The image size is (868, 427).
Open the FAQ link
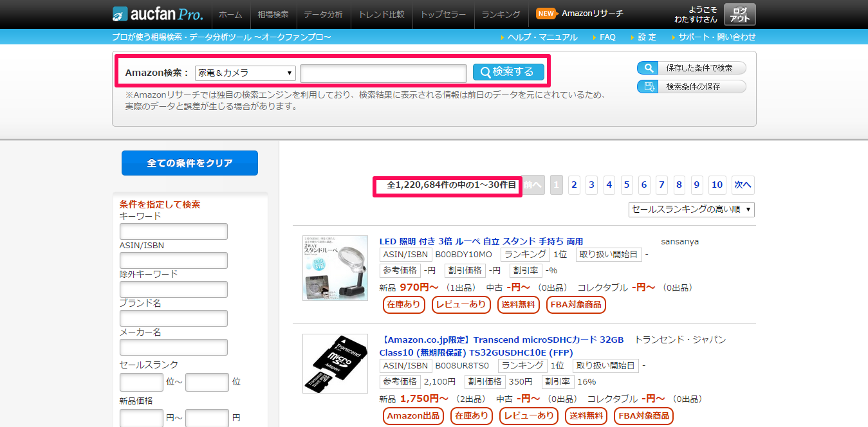click(607, 37)
